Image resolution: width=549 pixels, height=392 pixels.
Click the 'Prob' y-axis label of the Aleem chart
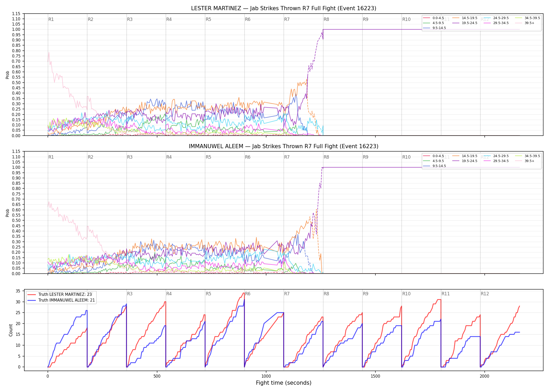pyautogui.click(x=7, y=213)
